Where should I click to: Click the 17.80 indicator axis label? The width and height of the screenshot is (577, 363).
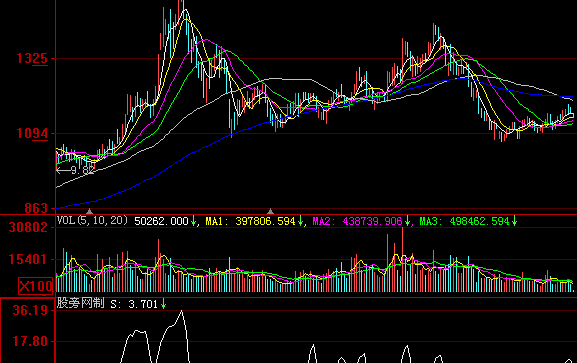click(x=31, y=341)
